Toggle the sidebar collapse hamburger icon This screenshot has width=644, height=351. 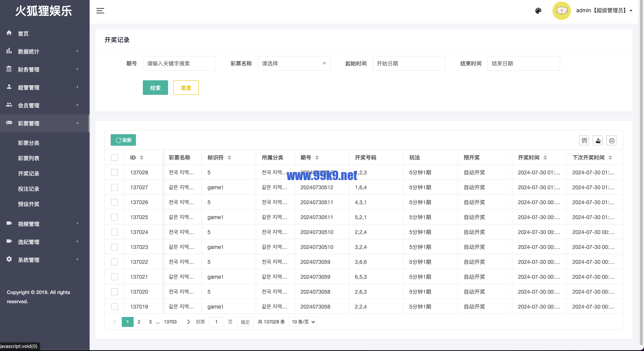(100, 11)
